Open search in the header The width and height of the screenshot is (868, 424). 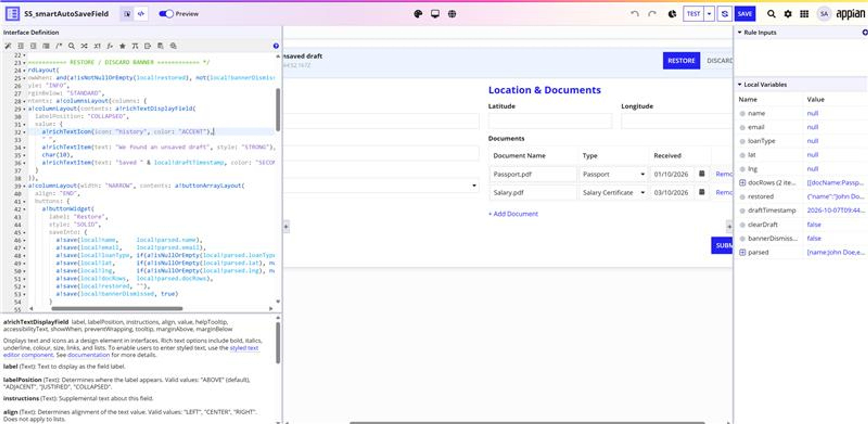[771, 14]
